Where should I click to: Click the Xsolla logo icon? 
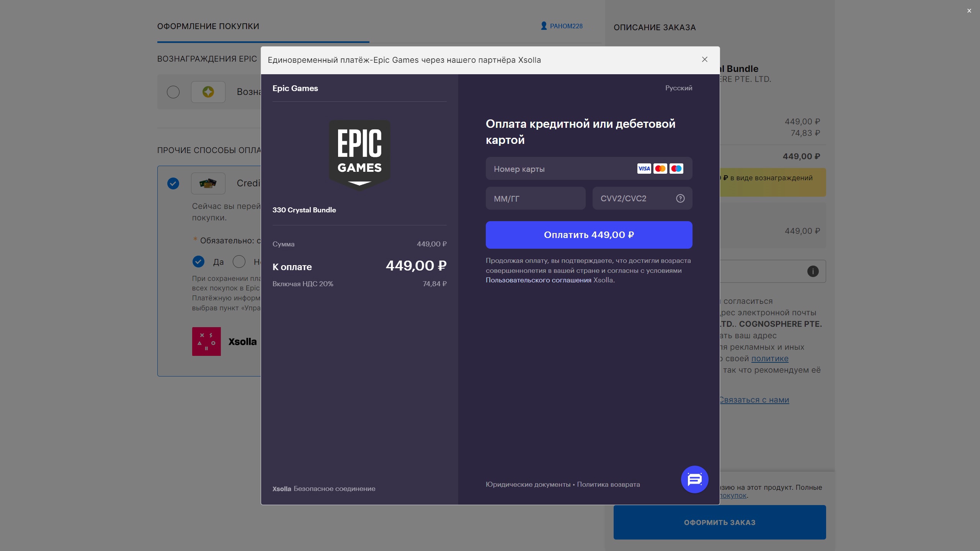point(206,341)
